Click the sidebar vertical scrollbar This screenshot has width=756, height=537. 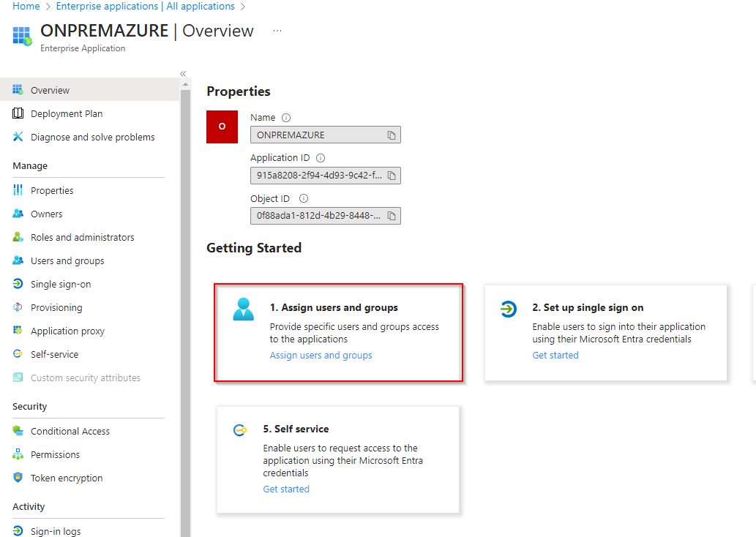186,312
